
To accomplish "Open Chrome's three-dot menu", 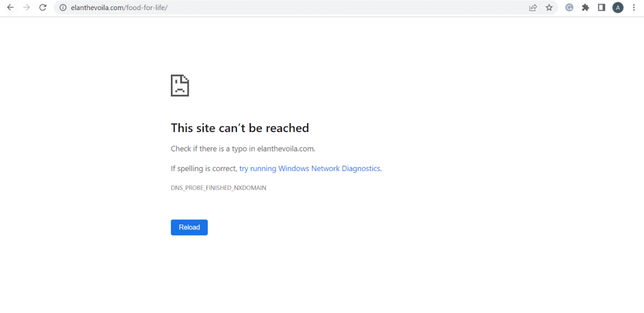I will 633,8.
